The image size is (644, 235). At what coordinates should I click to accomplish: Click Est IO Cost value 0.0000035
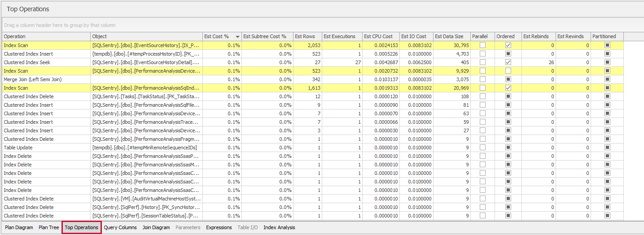click(420, 79)
